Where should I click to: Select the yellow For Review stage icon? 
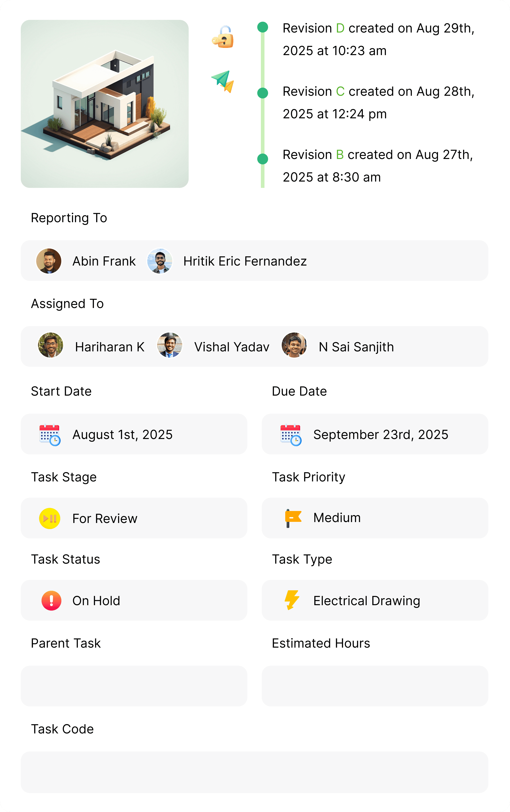pyautogui.click(x=49, y=518)
